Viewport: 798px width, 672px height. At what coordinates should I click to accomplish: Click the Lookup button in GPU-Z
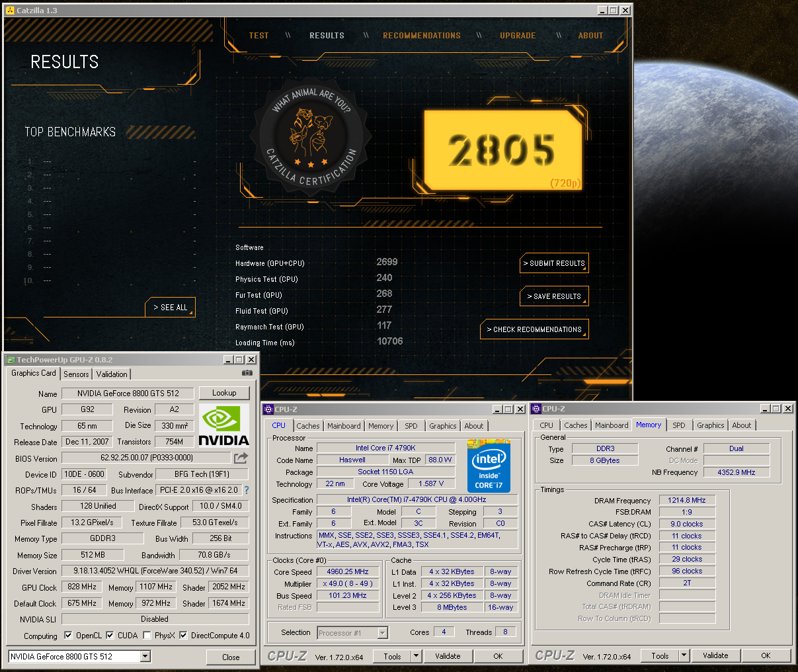[x=224, y=393]
